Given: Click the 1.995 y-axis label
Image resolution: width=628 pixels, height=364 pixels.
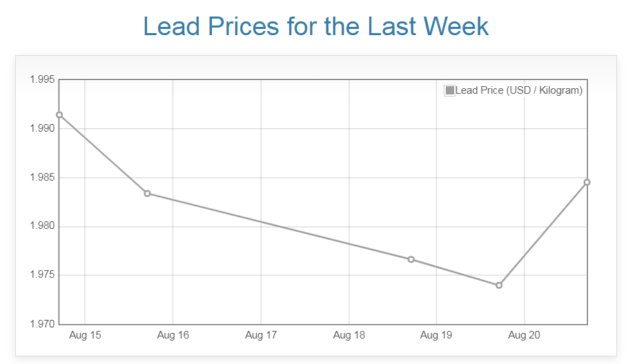Looking at the screenshot, I should coord(41,80).
